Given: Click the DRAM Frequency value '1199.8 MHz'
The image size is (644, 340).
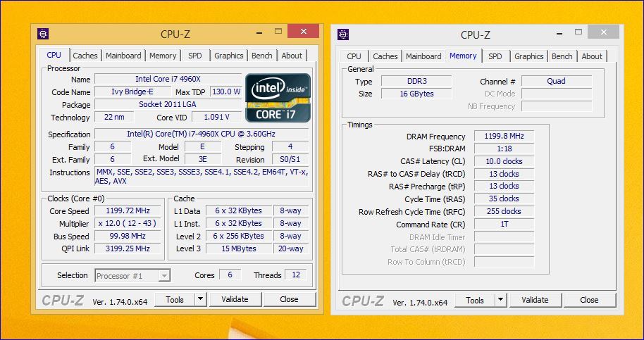Looking at the screenshot, I should [x=504, y=136].
